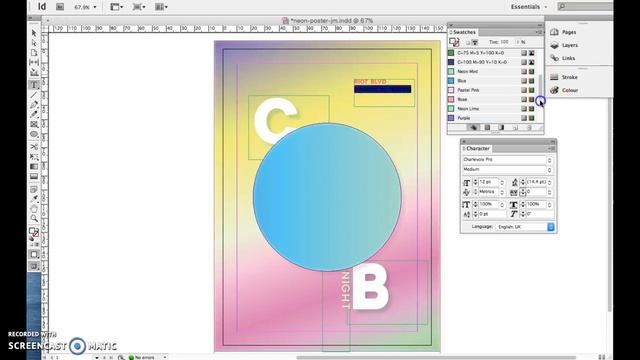Click the tracking value field

pyautogui.click(x=536, y=192)
